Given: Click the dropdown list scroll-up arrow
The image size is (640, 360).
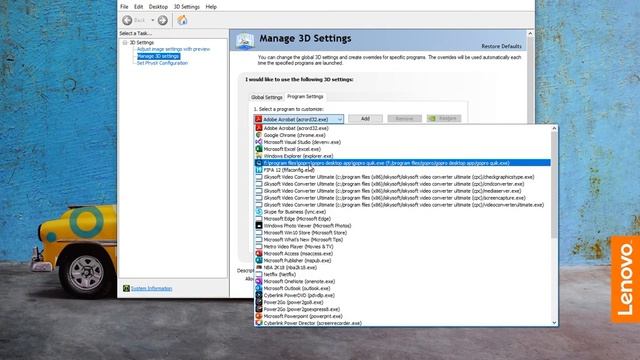Looking at the screenshot, I should (554, 129).
